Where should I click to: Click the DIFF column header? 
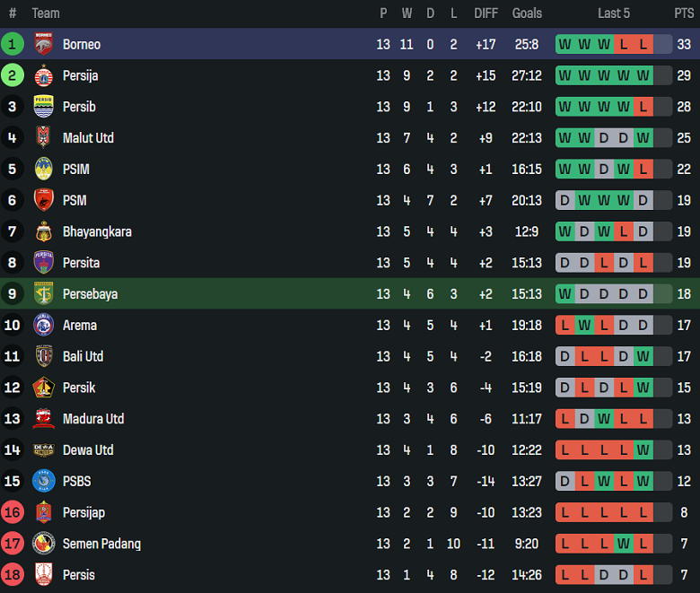click(486, 13)
